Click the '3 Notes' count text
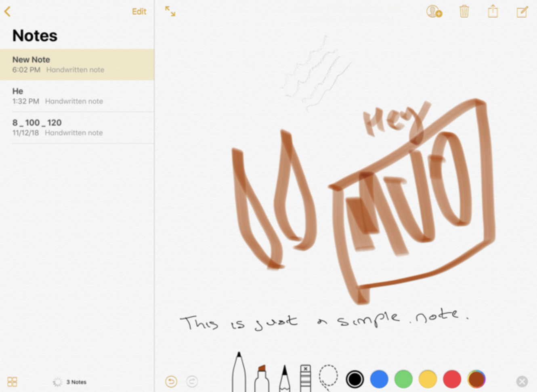Screen dimensions: 537x392 [76, 382]
